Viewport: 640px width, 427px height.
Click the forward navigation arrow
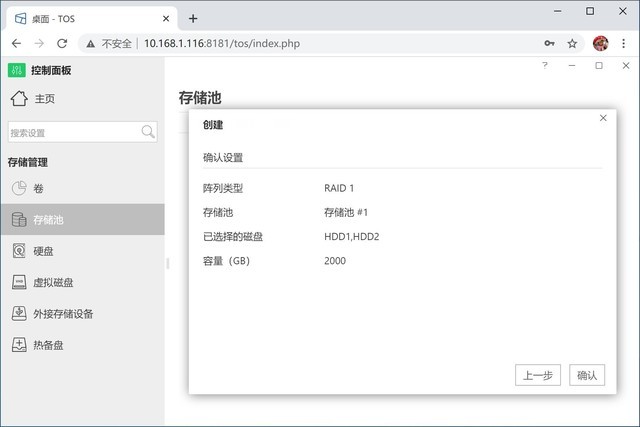tap(39, 43)
